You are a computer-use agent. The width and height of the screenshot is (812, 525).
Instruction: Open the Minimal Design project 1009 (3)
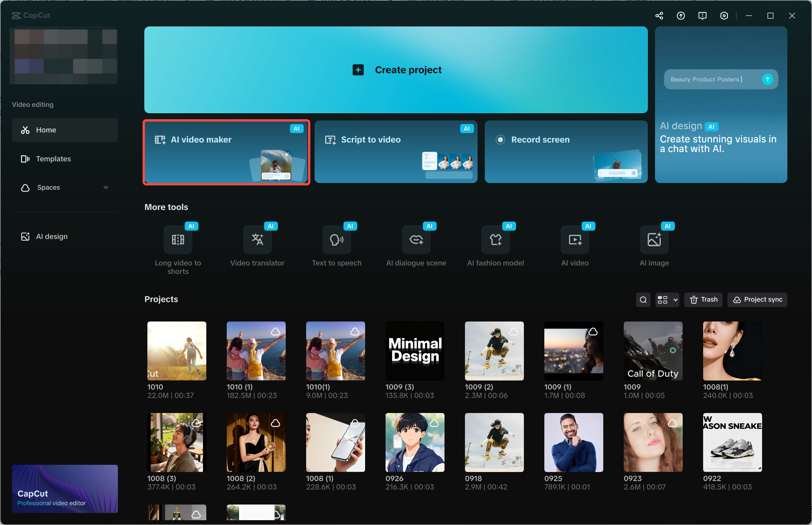[414, 350]
